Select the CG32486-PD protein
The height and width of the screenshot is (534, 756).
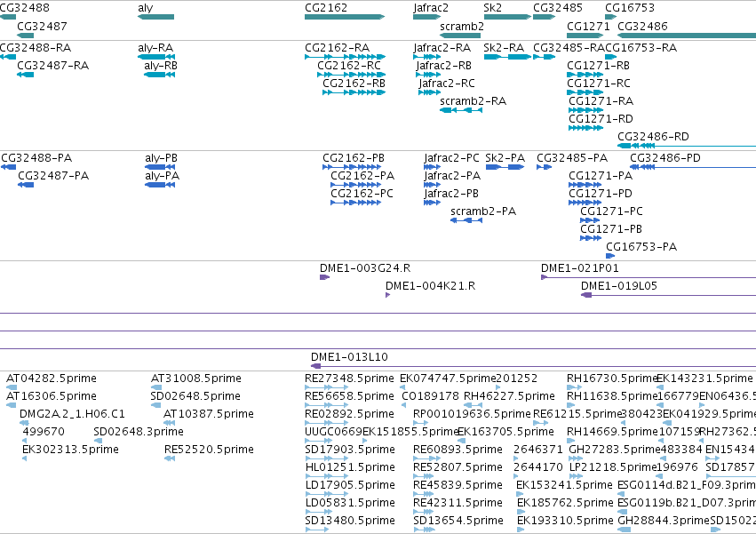click(693, 167)
